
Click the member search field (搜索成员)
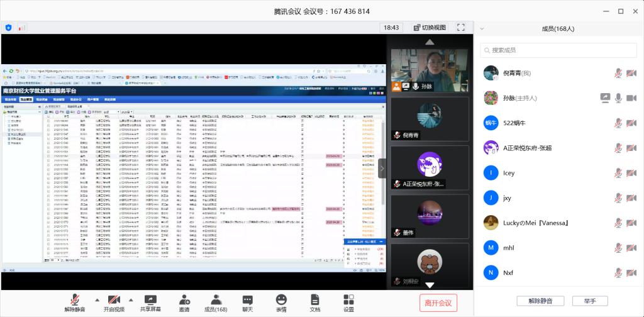560,50
